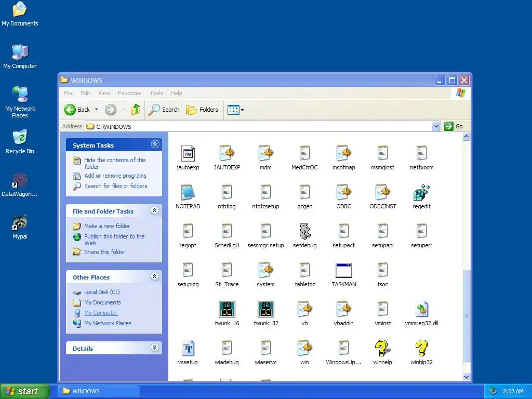Select the TASKMAN application icon
Viewport: 532px width, 399px height.
pos(344,270)
